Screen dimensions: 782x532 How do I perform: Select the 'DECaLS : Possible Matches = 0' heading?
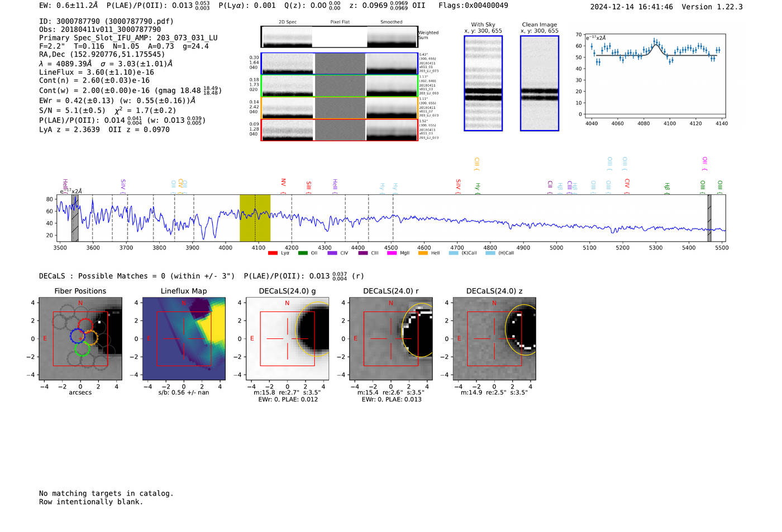pyautogui.click(x=137, y=276)
